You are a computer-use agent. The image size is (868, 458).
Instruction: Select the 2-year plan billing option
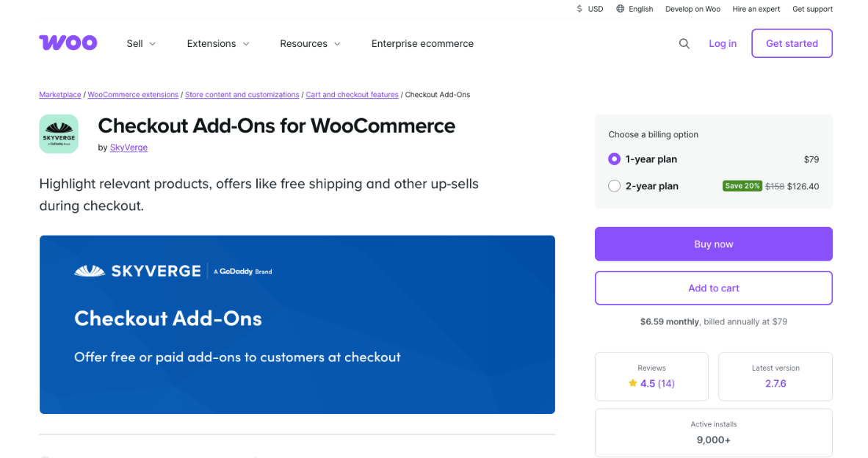point(614,186)
